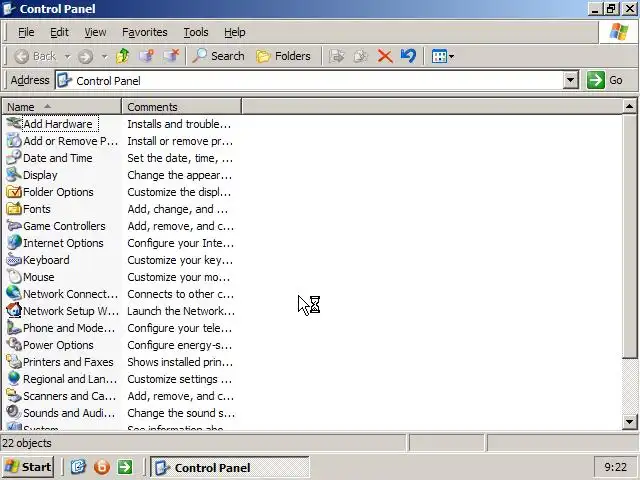Image resolution: width=640 pixels, height=480 pixels.
Task: Click the red Delete toolbar icon
Action: (x=384, y=56)
